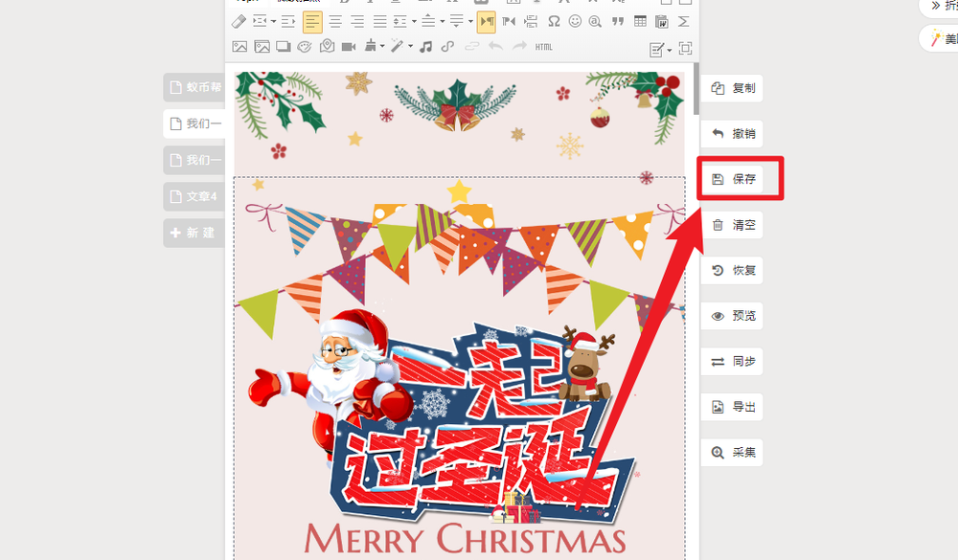Click the 恢复 restore button
The image size is (958, 560).
coord(732,270)
